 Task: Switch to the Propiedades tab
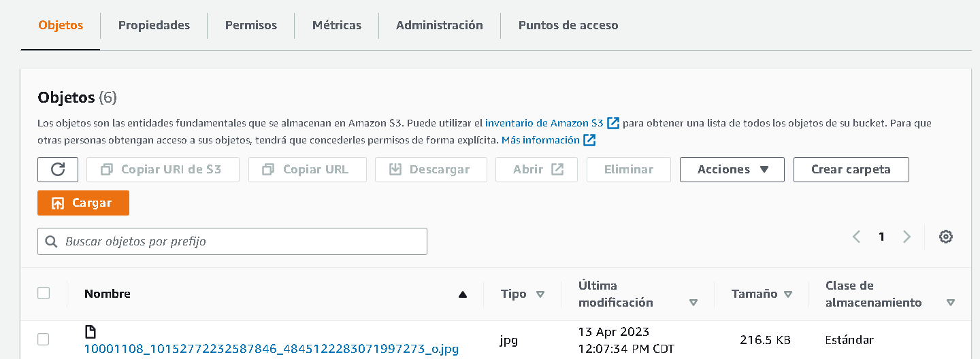tap(154, 25)
